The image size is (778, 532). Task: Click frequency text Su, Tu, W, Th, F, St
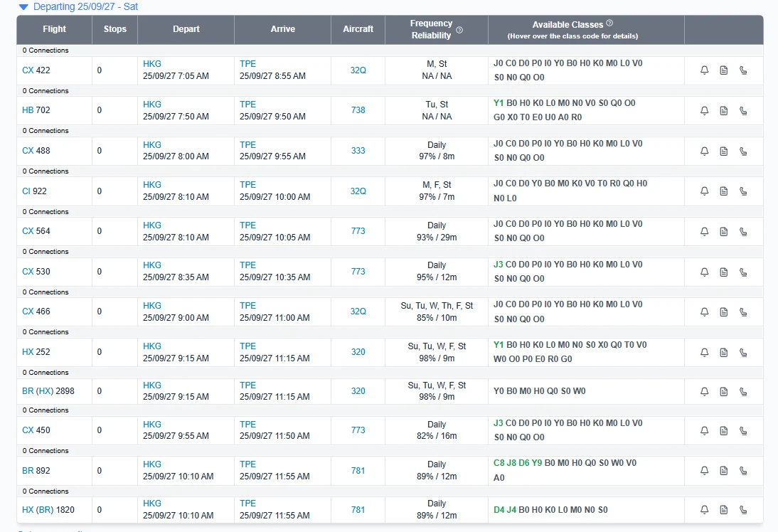437,306
